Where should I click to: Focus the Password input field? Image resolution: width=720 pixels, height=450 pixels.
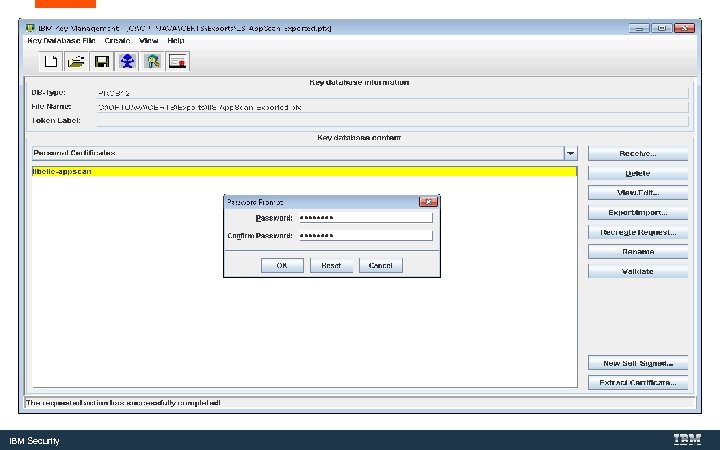coord(366,218)
